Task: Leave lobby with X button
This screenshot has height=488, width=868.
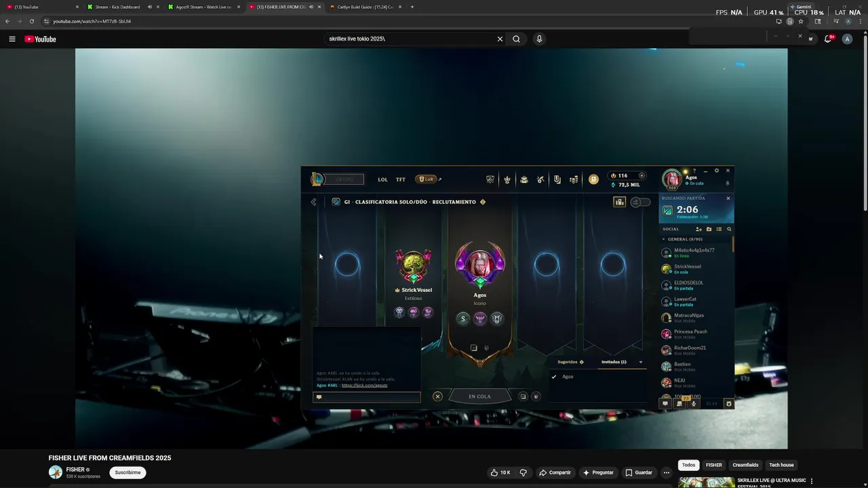Action: point(437,396)
